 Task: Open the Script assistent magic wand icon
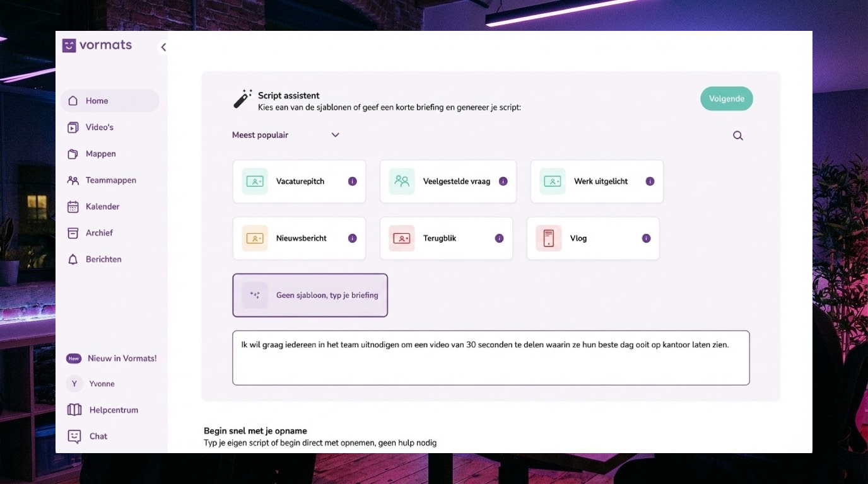coord(242,98)
